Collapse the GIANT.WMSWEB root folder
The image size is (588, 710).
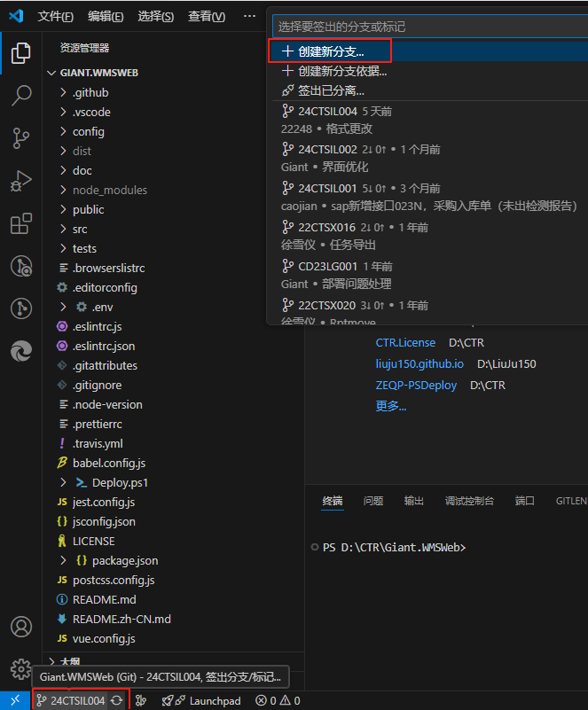pos(98,73)
